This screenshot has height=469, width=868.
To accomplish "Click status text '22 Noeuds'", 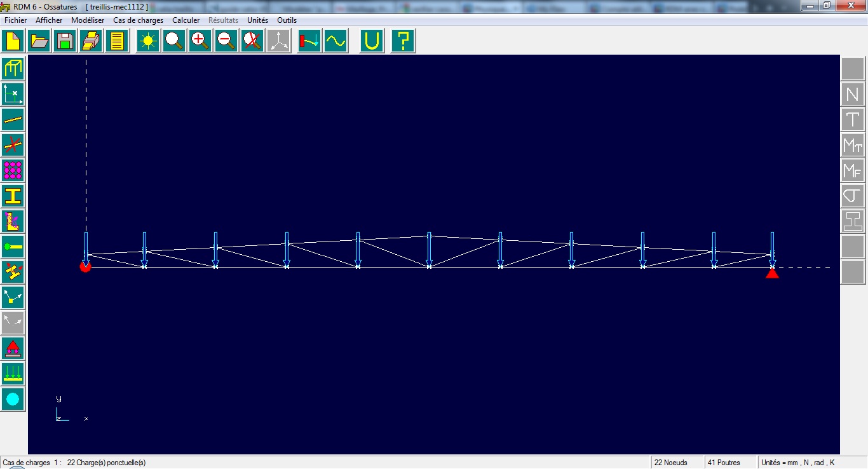I will pyautogui.click(x=670, y=463).
